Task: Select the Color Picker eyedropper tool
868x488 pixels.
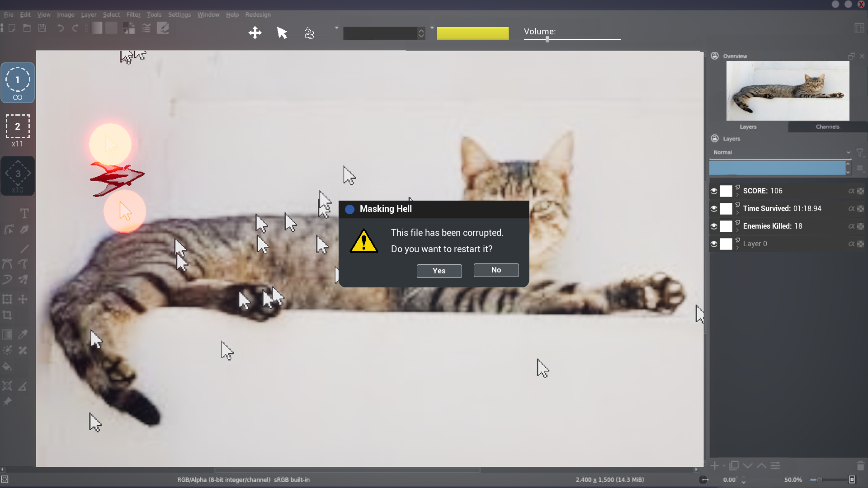Action: click(23, 334)
